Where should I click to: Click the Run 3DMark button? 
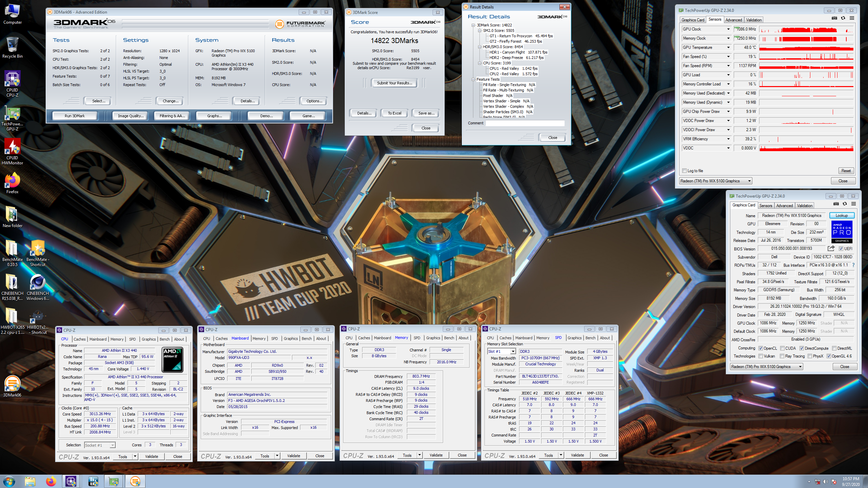coord(75,116)
